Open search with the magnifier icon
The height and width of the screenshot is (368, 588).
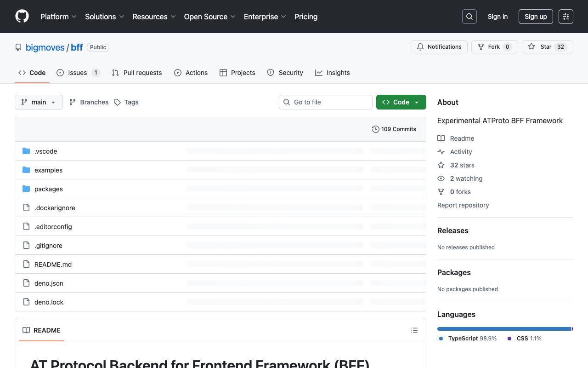pos(469,17)
